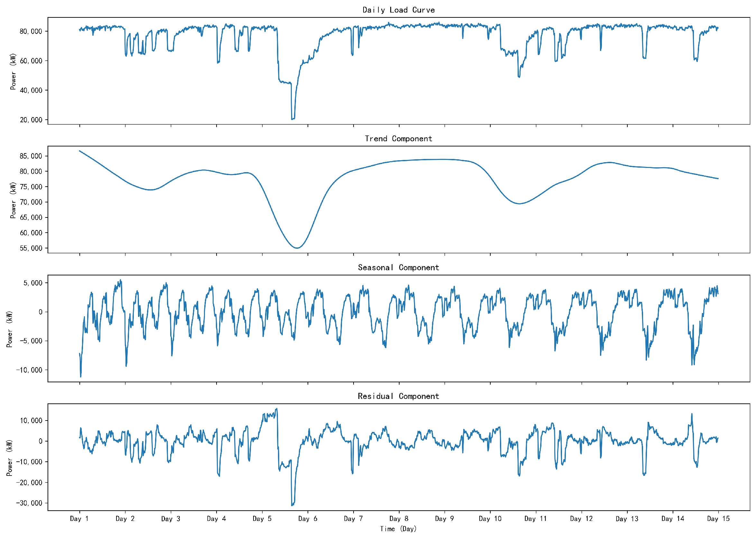Click the Residual Component title

click(x=398, y=396)
